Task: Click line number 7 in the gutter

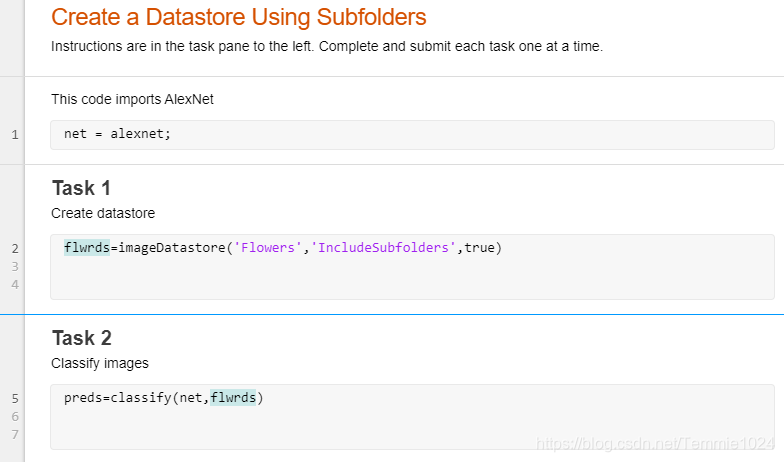Action: coord(15,434)
